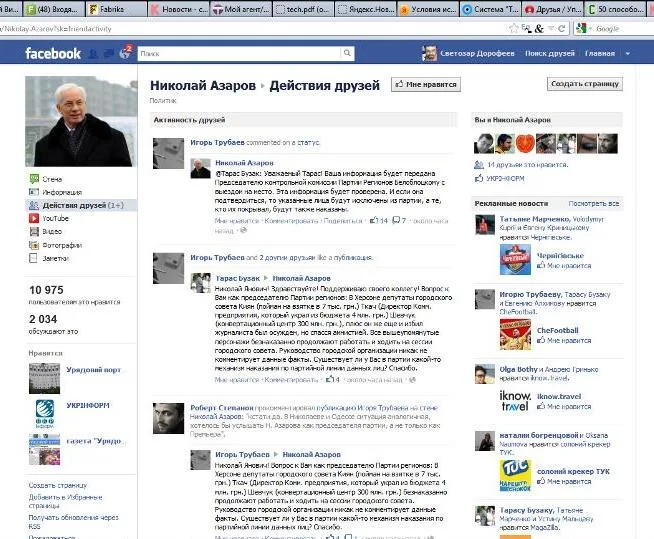The image size is (654, 539).
Task: Click the Создать страницу button
Action: point(585,84)
